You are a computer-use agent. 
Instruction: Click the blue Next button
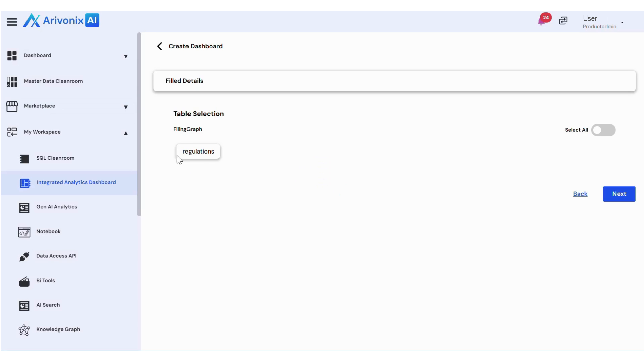click(619, 194)
